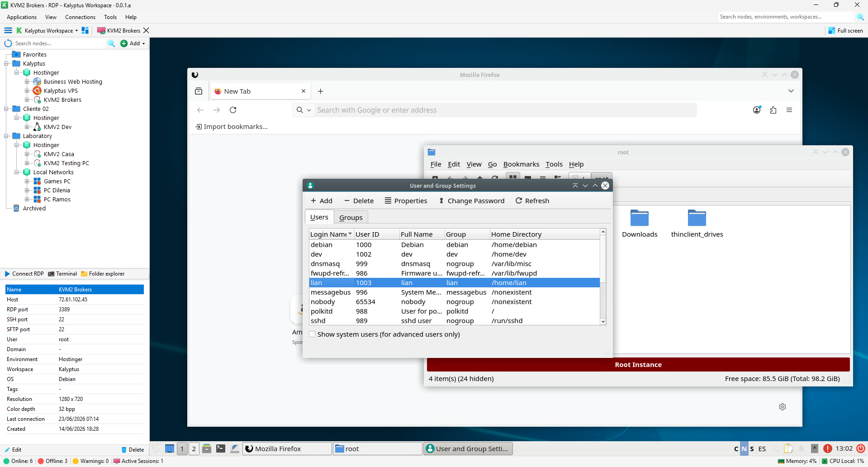Screen dimensions: 868x467
Task: Open the hamburger sidebar menu in Kalyptus toolbar
Action: point(8,30)
